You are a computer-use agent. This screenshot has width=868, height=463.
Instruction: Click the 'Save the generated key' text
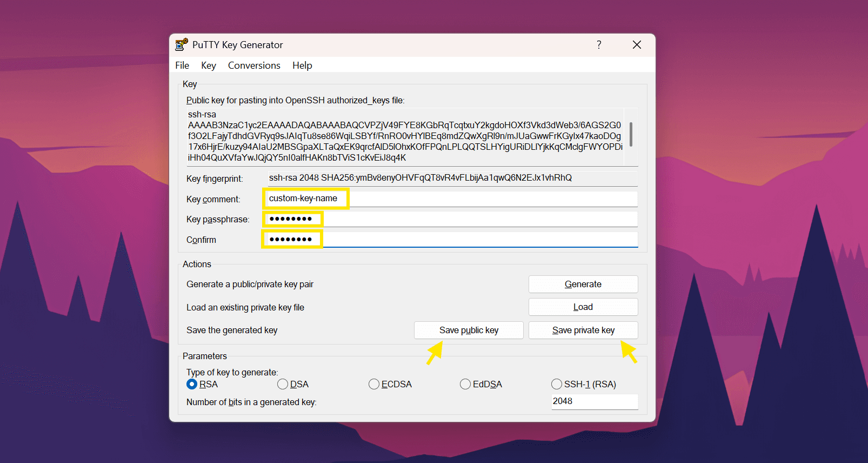(x=232, y=330)
